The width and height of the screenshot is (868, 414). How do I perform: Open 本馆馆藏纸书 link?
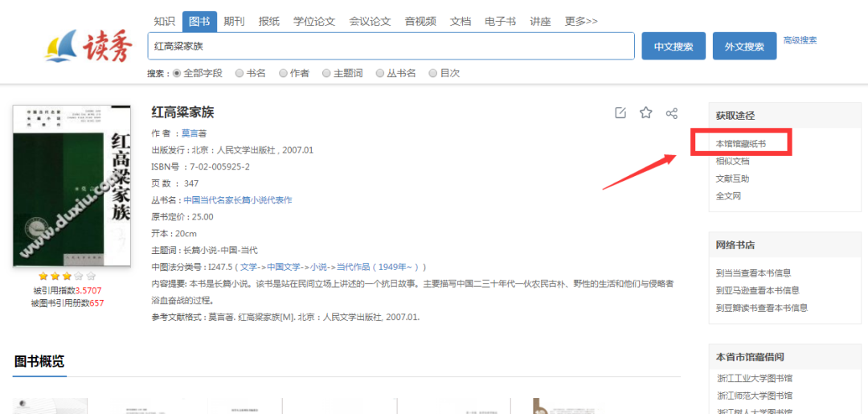click(741, 144)
